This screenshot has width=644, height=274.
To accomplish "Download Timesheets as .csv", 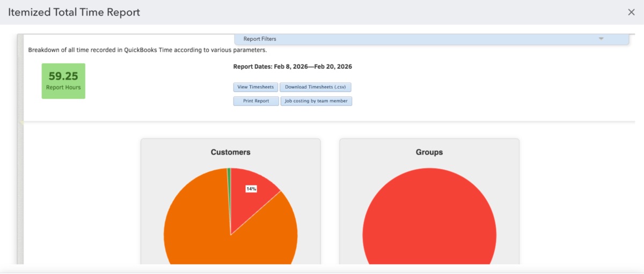I will pyautogui.click(x=316, y=87).
